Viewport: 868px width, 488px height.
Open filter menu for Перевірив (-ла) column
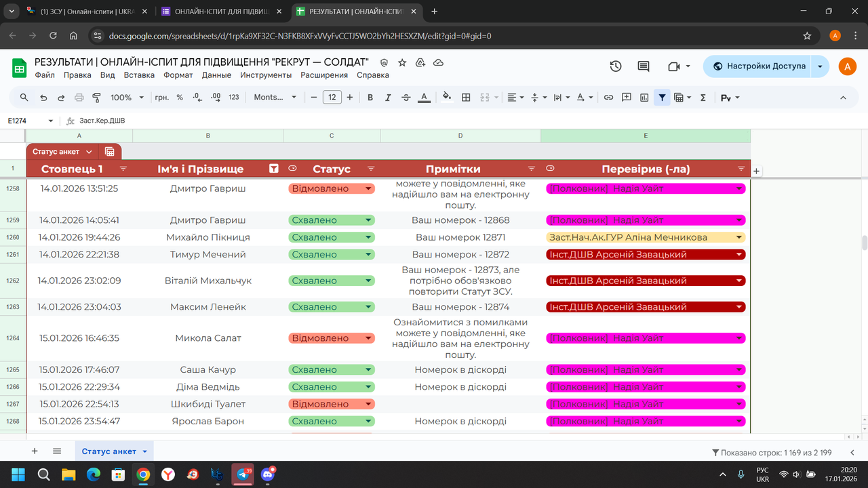pyautogui.click(x=741, y=169)
